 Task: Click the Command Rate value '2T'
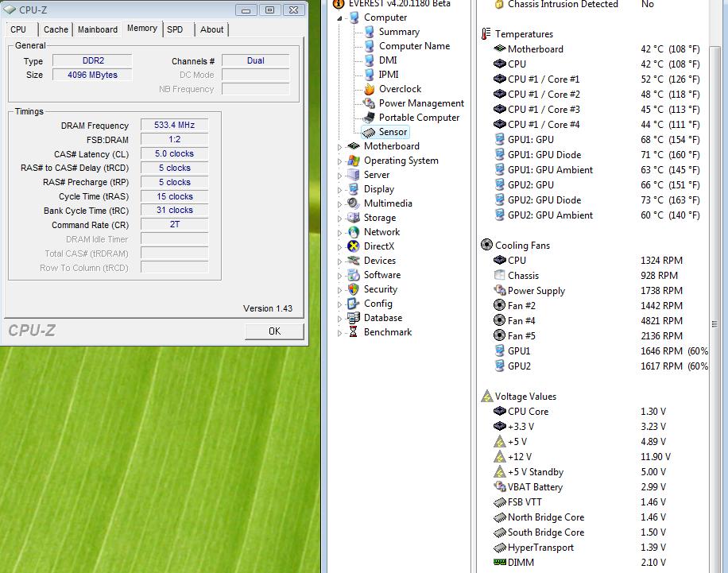click(175, 224)
